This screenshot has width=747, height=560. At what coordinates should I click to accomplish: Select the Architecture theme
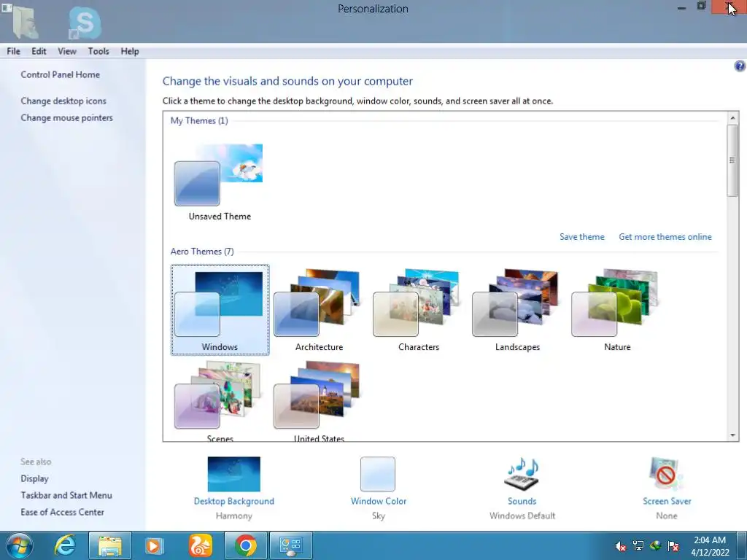[x=319, y=309]
